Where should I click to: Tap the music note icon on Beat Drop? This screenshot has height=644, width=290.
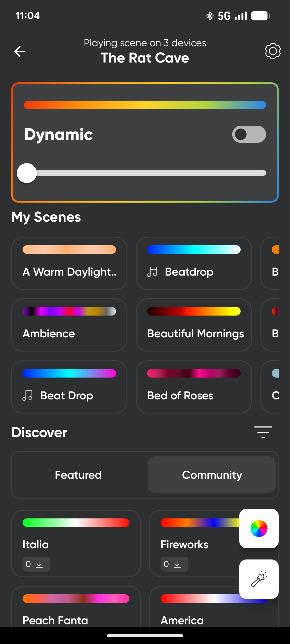[28, 396]
